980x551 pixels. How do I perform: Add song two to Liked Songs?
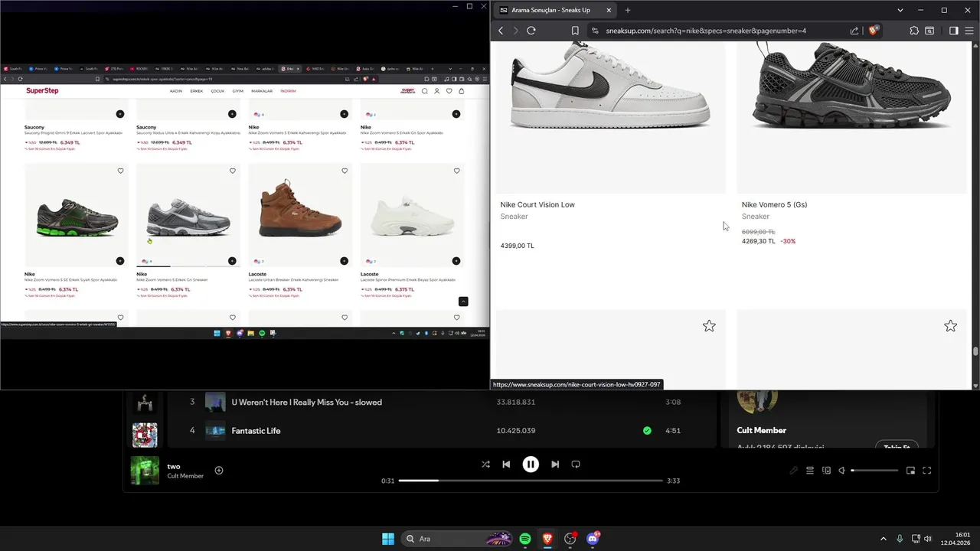[x=219, y=471]
